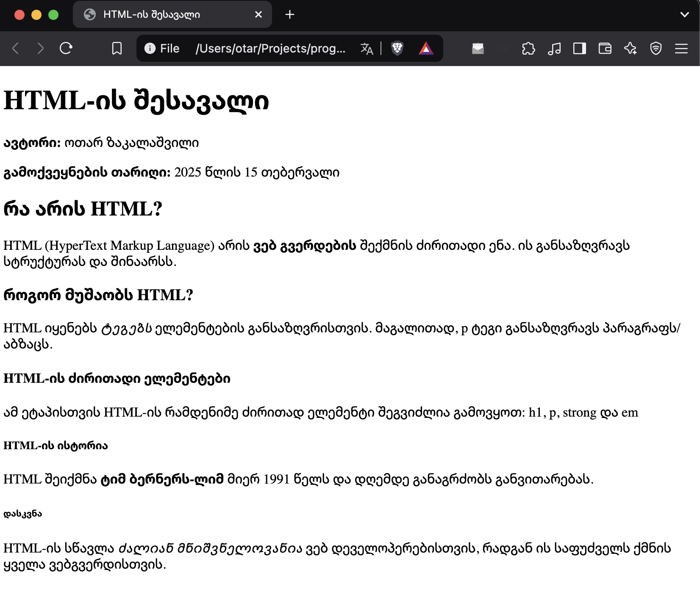Open a new tab with plus button
The height and width of the screenshot is (608, 700).
coord(290,14)
